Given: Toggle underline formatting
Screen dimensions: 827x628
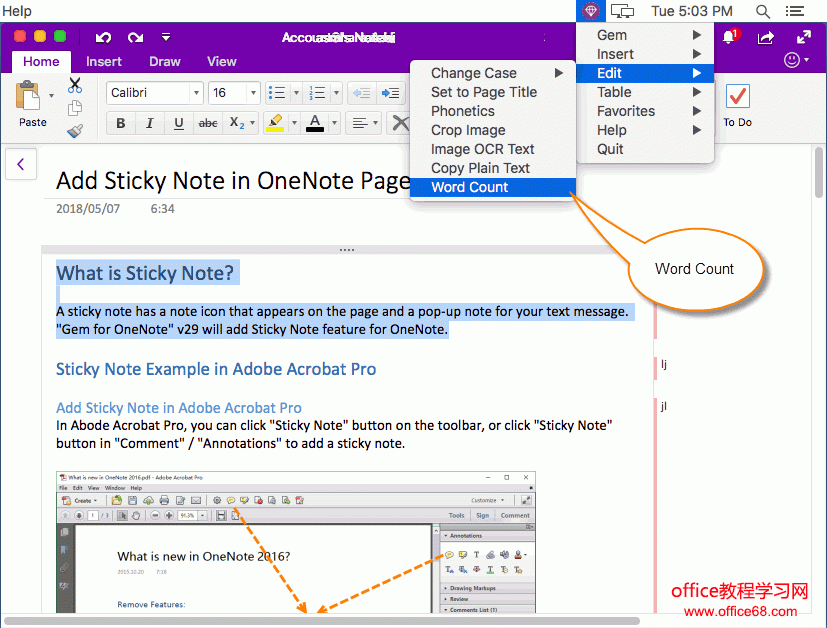Looking at the screenshot, I should tap(179, 123).
